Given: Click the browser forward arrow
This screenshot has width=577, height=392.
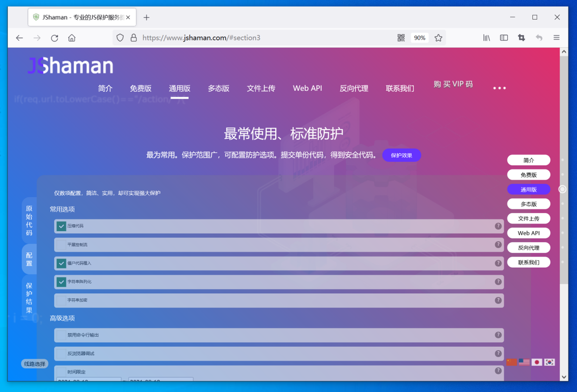Looking at the screenshot, I should tap(37, 38).
